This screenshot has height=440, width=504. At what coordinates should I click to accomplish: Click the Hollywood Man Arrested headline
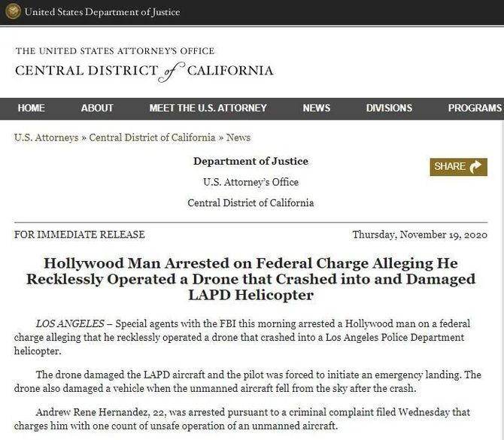click(x=250, y=279)
